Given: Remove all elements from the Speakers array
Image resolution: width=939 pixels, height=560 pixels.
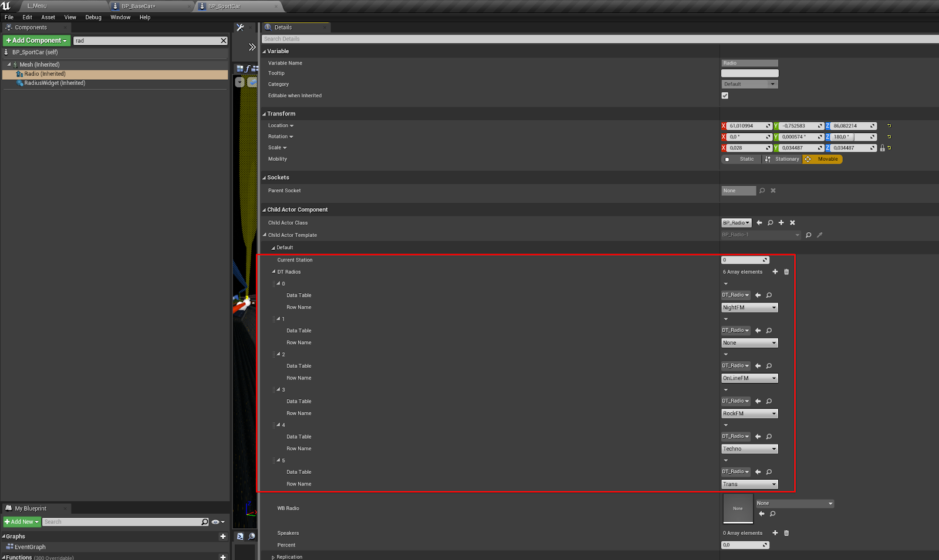Looking at the screenshot, I should [x=786, y=533].
